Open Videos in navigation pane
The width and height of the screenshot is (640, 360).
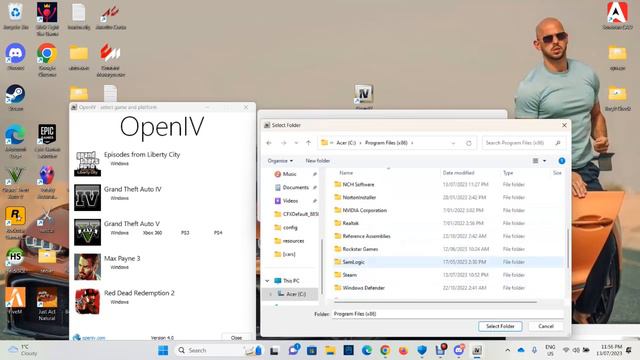(290, 201)
